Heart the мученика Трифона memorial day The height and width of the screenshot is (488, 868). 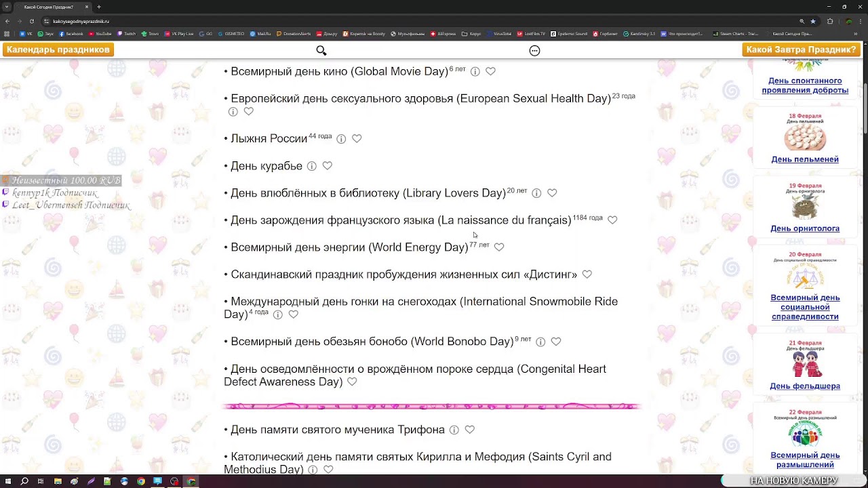(469, 430)
